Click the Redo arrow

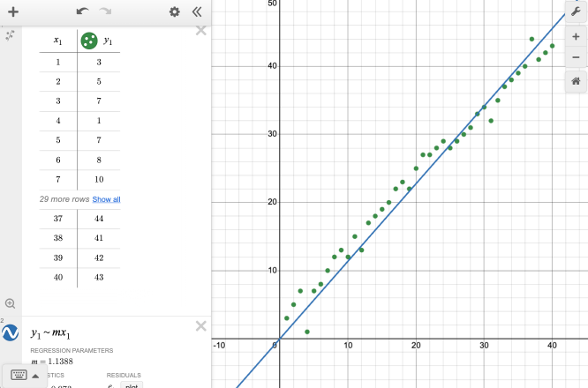click(106, 11)
